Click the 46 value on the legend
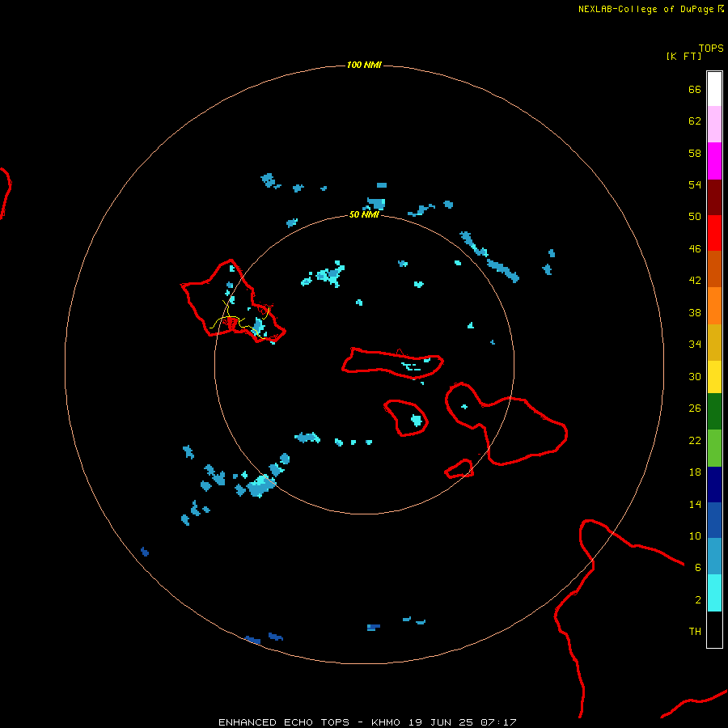 [x=695, y=249]
